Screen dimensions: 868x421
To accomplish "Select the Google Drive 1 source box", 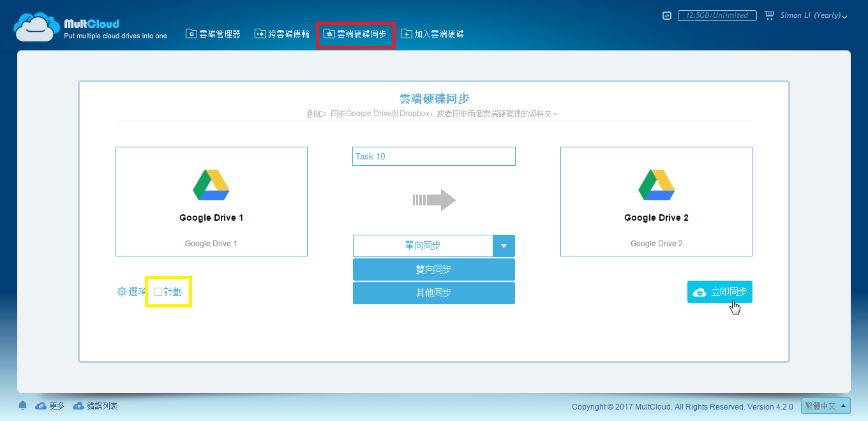I will 211,202.
